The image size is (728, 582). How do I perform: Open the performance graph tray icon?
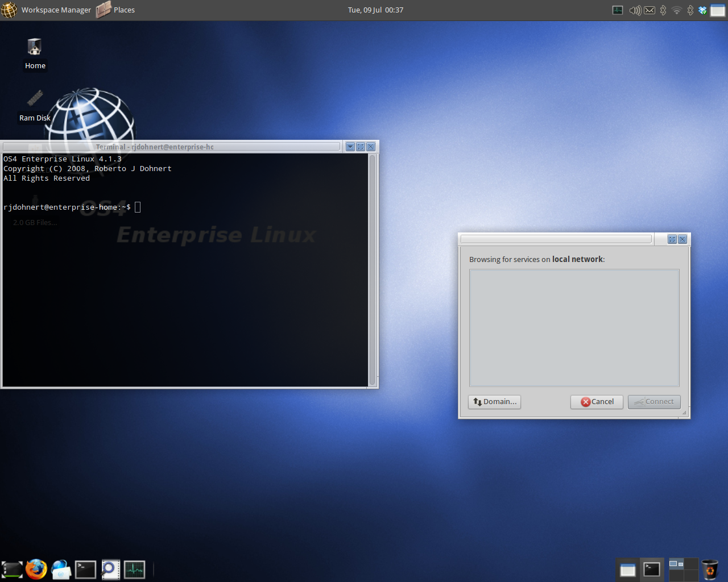click(x=618, y=10)
